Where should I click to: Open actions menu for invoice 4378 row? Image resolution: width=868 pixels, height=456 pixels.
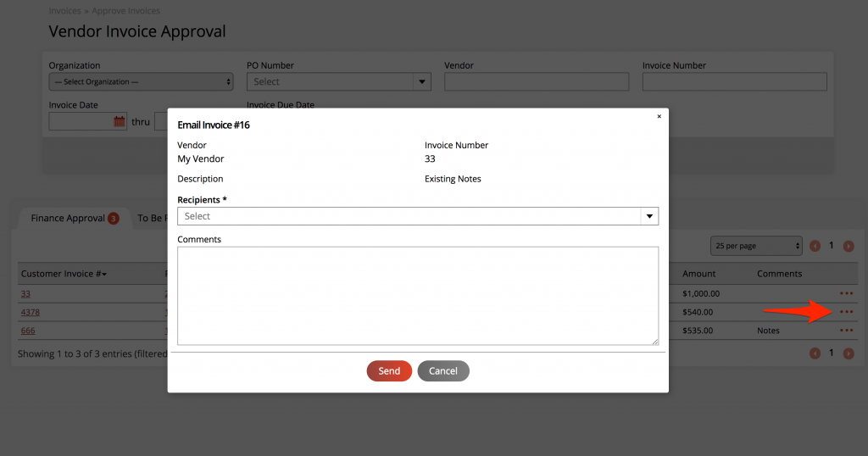pos(847,312)
